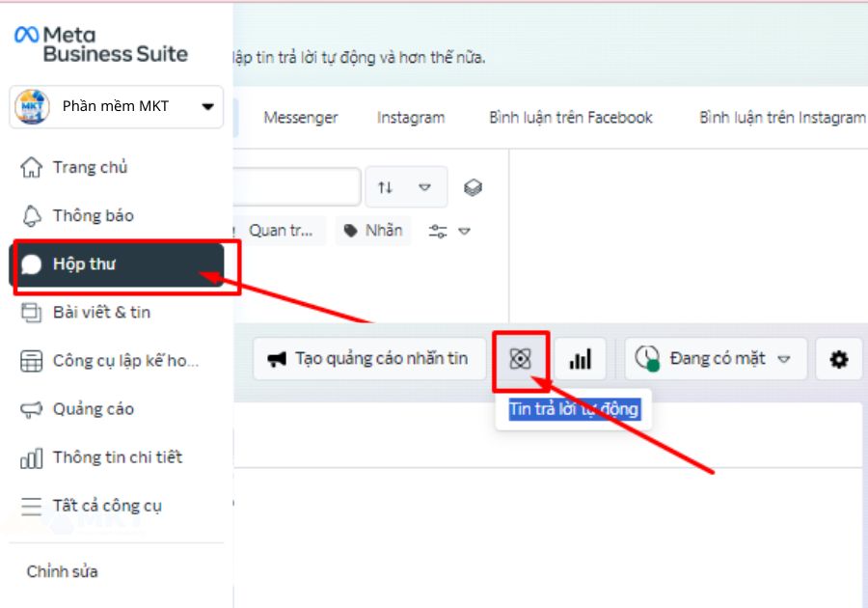The width and height of the screenshot is (868, 608).
Task: Switch to the Messenger tab
Action: [301, 117]
